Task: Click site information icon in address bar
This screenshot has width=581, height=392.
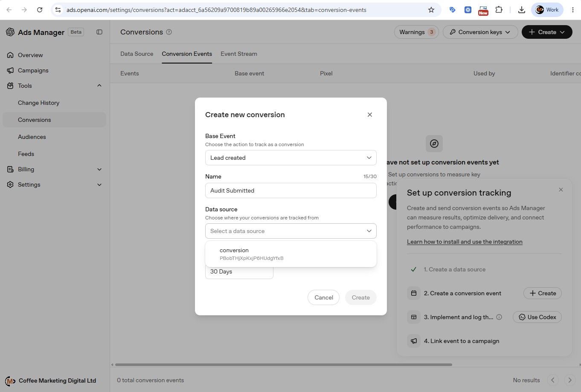Action: tap(58, 10)
